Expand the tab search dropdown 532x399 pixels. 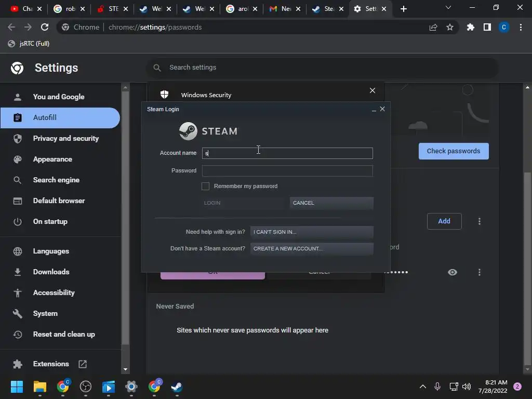point(448,7)
